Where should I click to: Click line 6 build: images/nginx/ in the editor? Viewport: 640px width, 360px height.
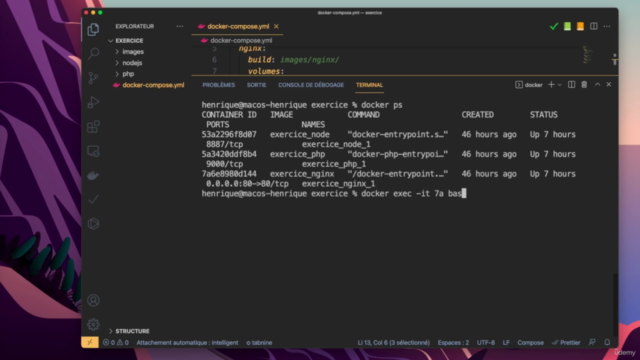pyautogui.click(x=293, y=60)
